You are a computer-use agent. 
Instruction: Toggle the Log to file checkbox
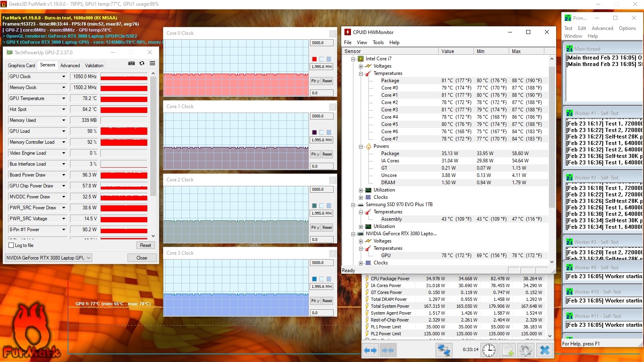pos(11,245)
